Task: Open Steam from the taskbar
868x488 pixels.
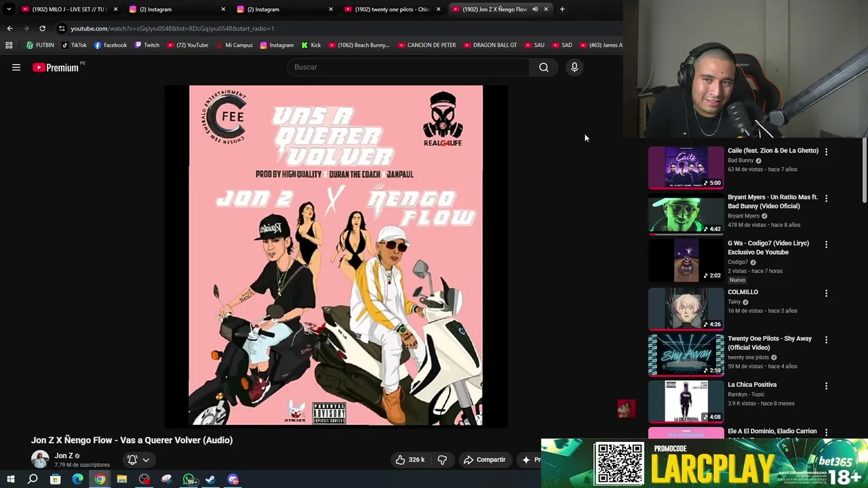Action: pyautogui.click(x=210, y=480)
